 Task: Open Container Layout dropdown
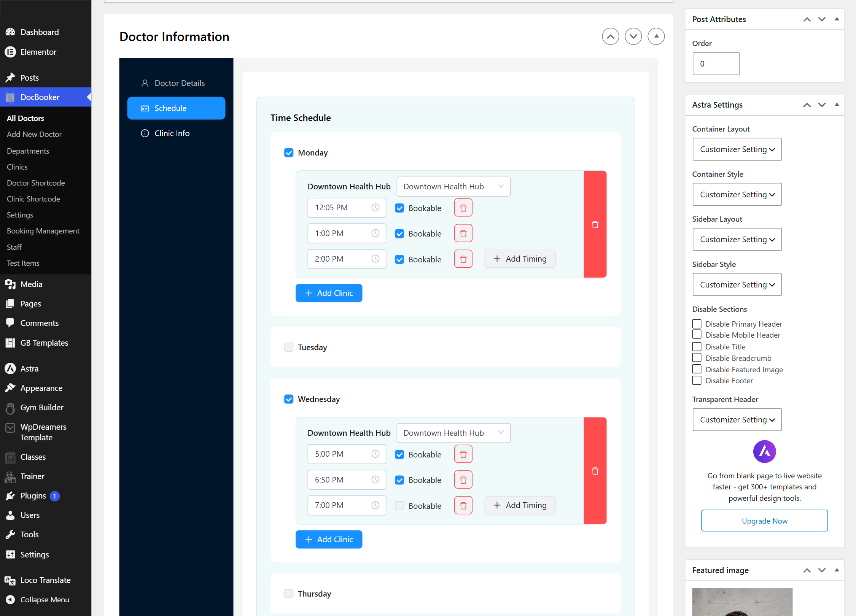(737, 149)
